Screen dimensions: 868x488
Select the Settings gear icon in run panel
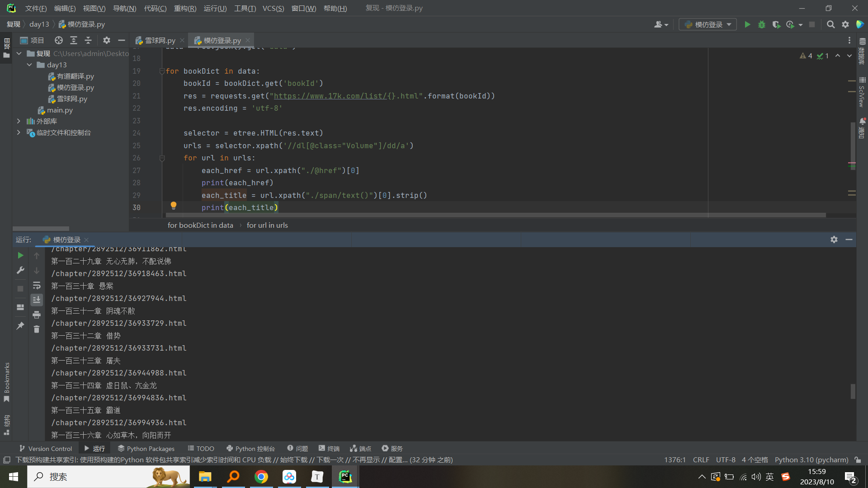tap(834, 239)
